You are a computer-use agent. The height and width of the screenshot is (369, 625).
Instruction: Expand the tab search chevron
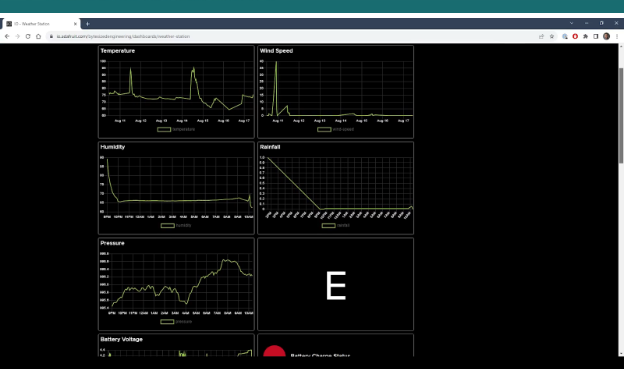coord(571,23)
